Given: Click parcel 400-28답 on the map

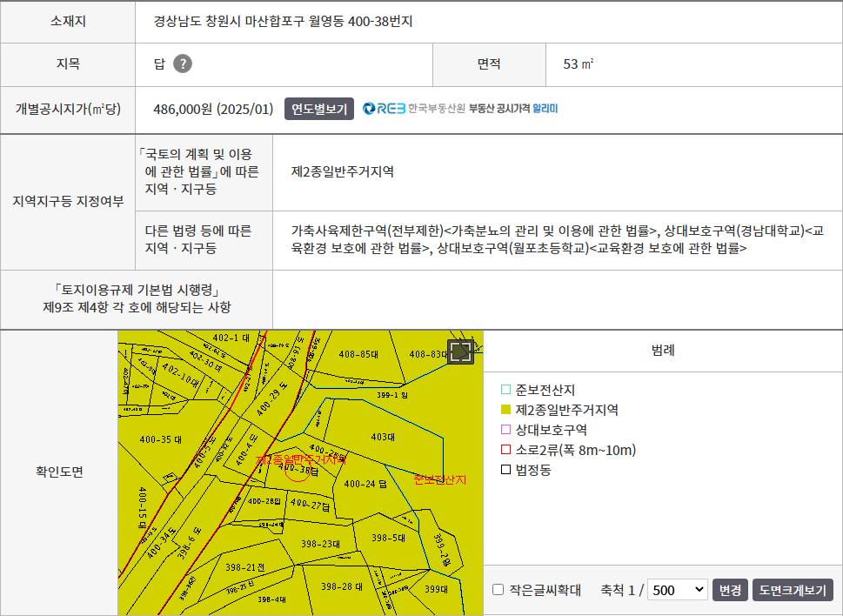Looking at the screenshot, I should pos(264,501).
